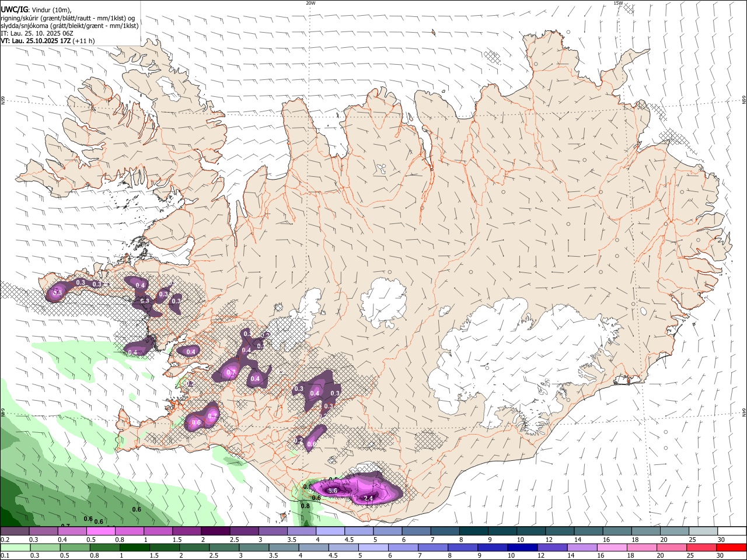The height and width of the screenshot is (560, 747).
Task: Select the 25–30 red-pink rain legend swatch
Action: click(701, 548)
